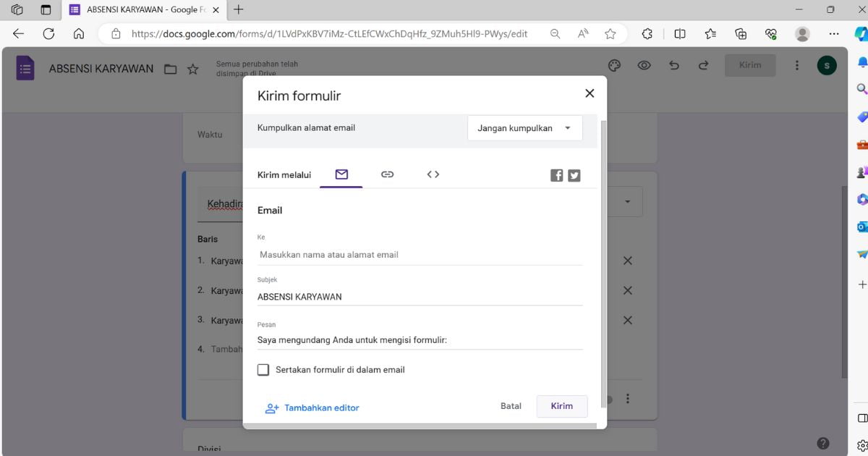Open the tab actions menu icon
Screen dimensions: 868x456
tap(46, 9)
